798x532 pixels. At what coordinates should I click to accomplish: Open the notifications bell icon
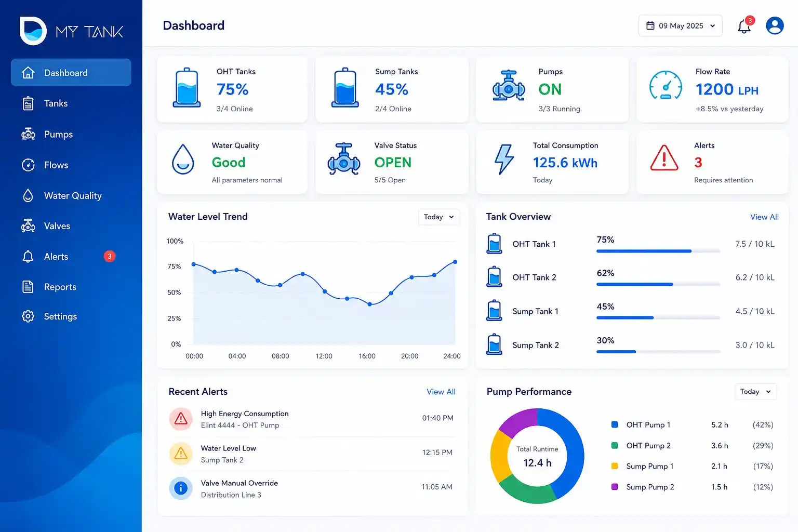click(x=744, y=26)
